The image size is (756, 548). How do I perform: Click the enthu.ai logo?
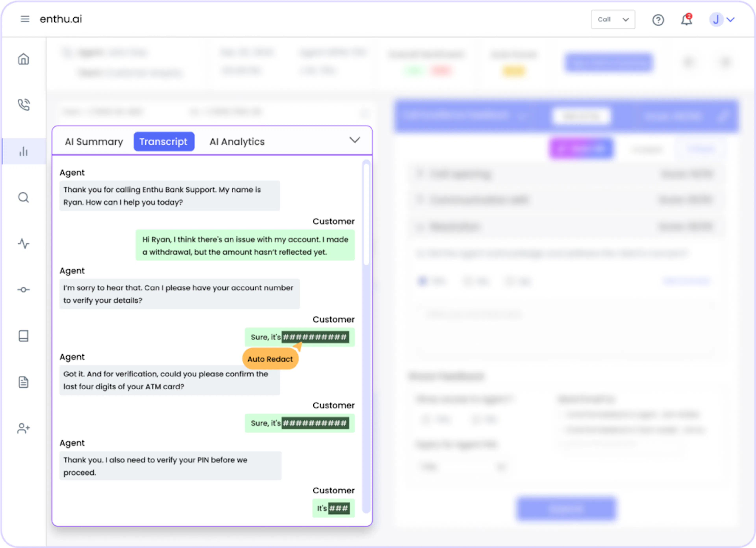[61, 19]
